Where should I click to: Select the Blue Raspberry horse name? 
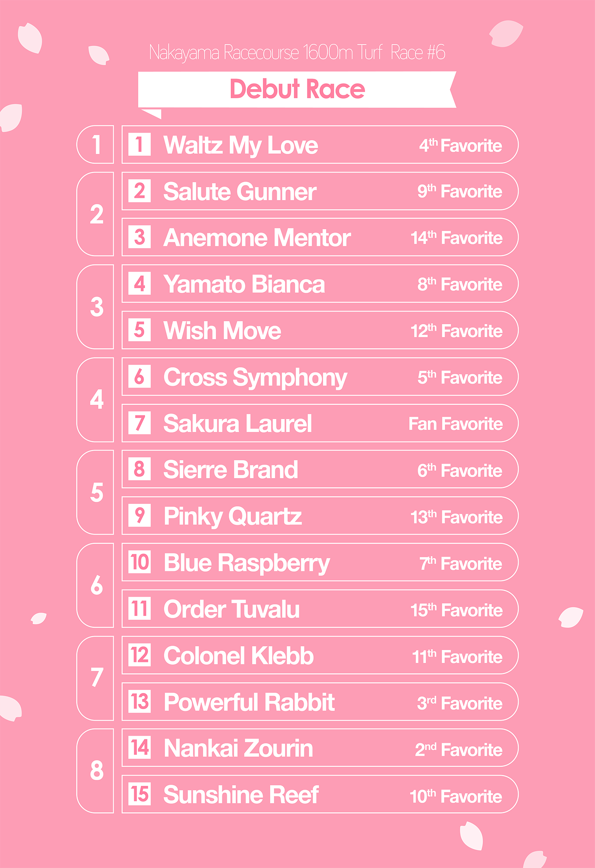point(246,563)
